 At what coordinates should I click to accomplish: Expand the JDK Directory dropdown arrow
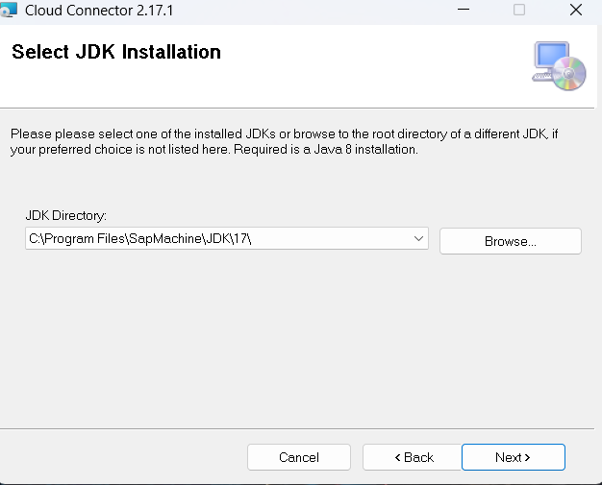[x=418, y=238]
